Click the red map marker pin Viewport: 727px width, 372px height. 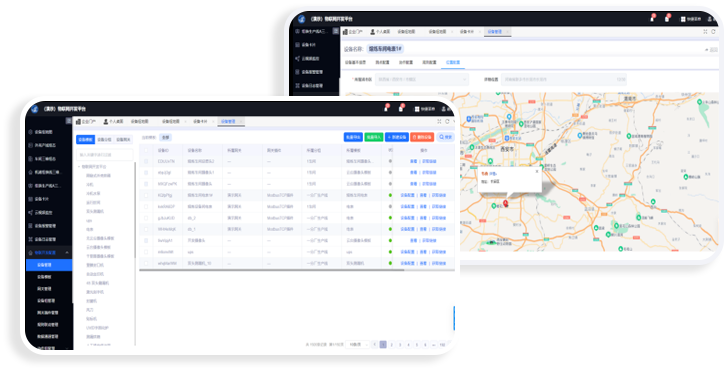[x=505, y=203]
